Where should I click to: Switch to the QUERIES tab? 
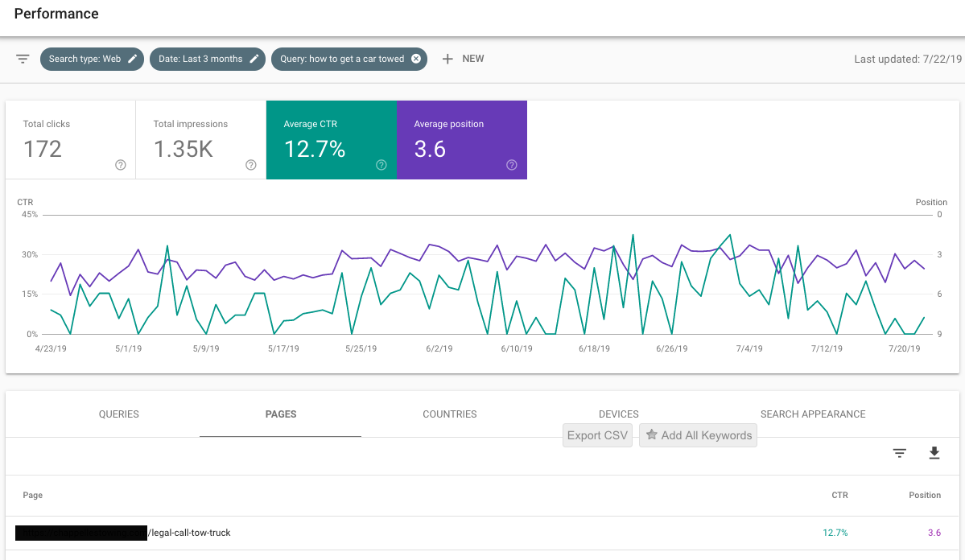click(118, 414)
